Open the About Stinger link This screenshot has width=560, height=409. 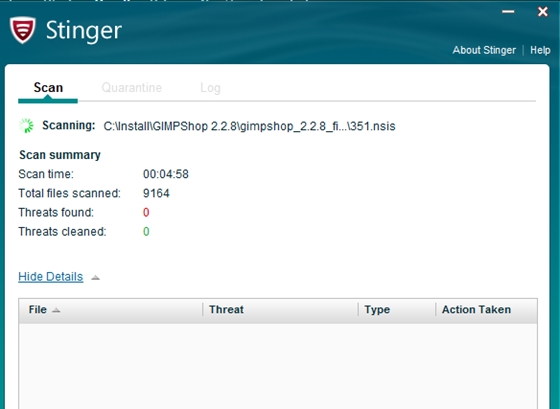pyautogui.click(x=484, y=50)
